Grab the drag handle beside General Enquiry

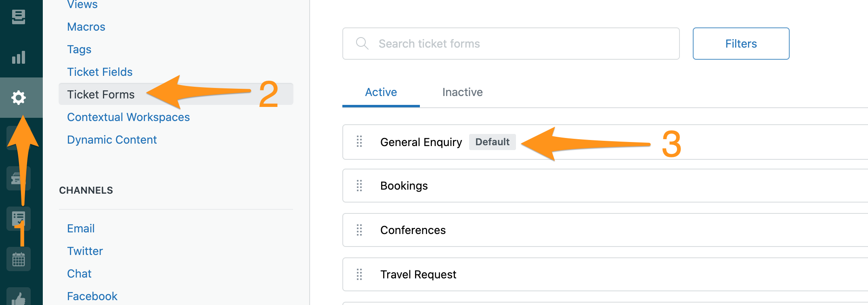(359, 142)
